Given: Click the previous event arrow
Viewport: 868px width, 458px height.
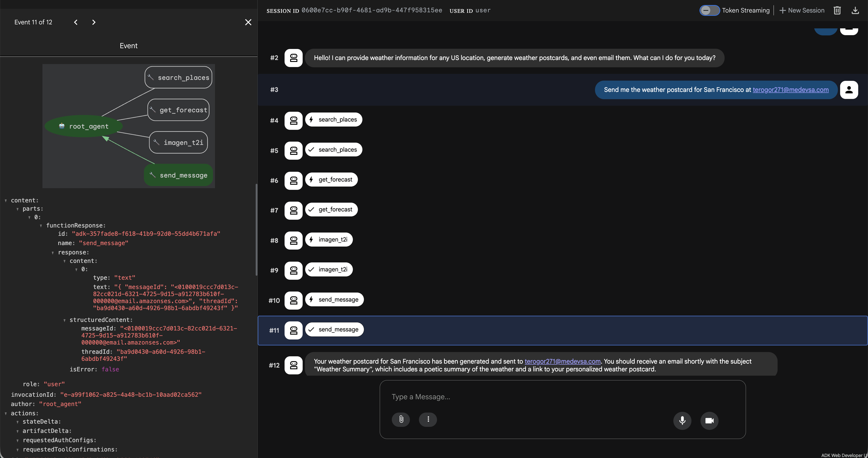Looking at the screenshot, I should tap(76, 22).
